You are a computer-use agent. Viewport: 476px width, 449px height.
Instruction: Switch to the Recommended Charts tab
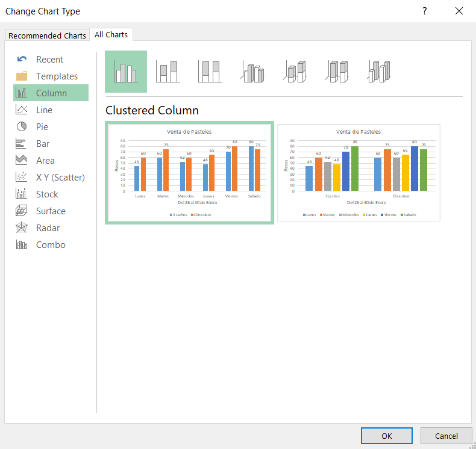click(x=48, y=36)
